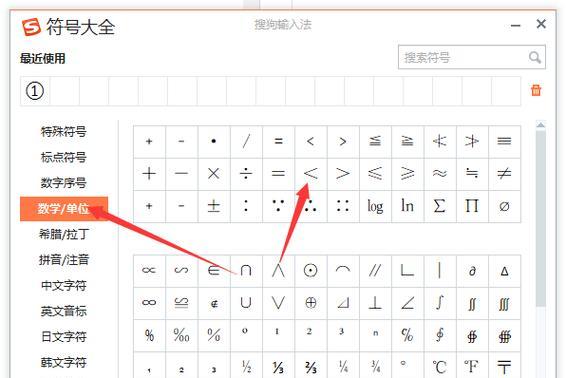Image resolution: width=566 pixels, height=378 pixels.
Task: Open the 希腊/拉丁 category
Action: tap(64, 234)
